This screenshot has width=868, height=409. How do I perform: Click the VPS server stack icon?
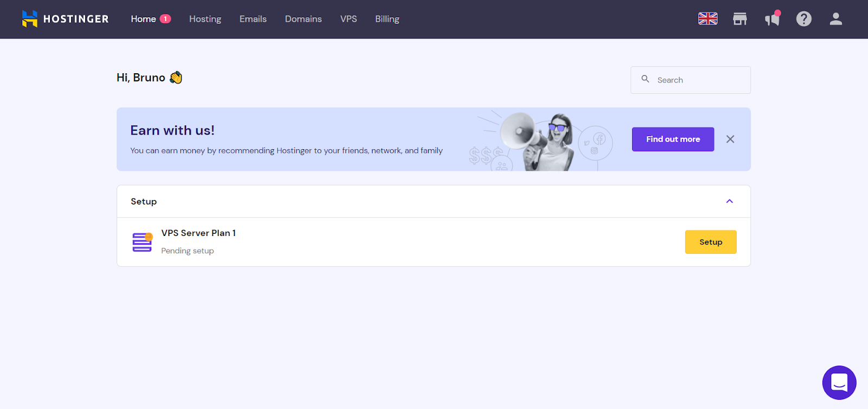tap(142, 242)
